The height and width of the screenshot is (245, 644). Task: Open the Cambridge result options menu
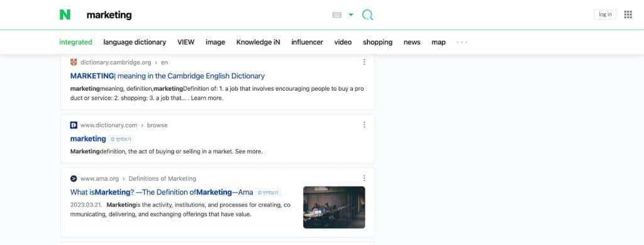click(x=364, y=62)
